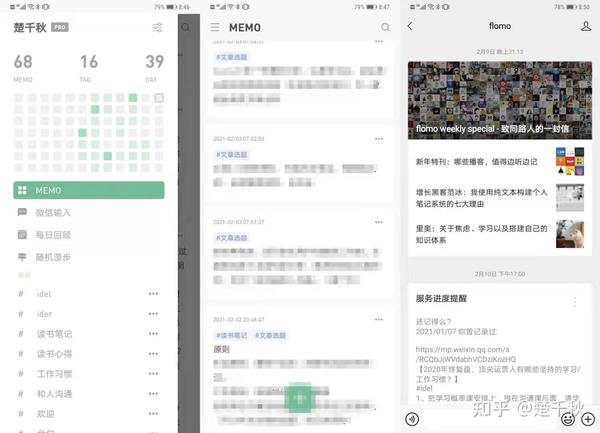The height and width of the screenshot is (433, 600).
Task: Tap the 原则 heading in memo 23:48:47
Action: (x=221, y=349)
